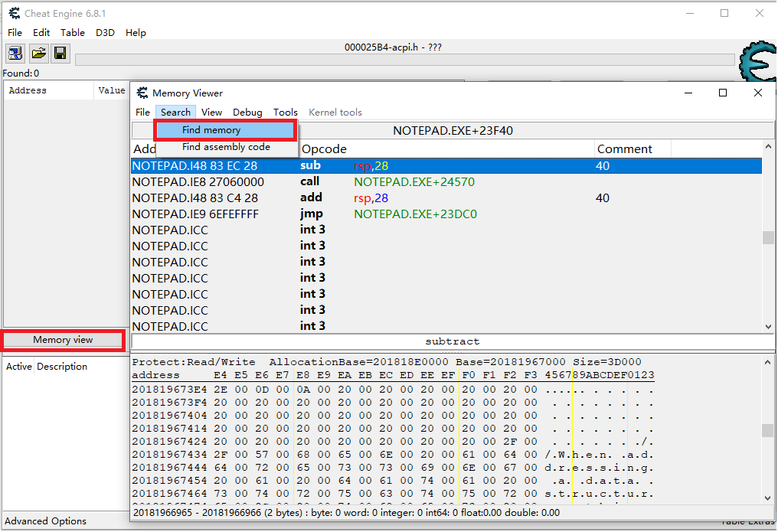Click the hex view scroll up arrow
778x532 pixels.
point(768,362)
